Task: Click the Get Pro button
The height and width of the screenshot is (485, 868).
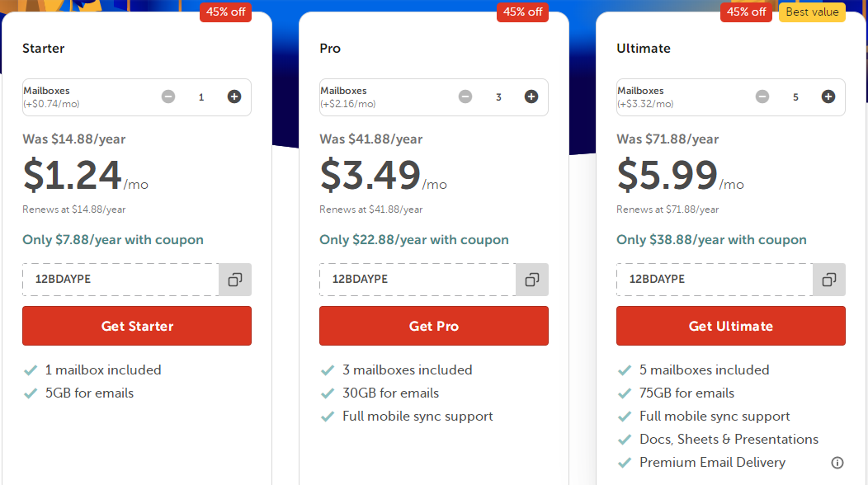Action: click(x=434, y=326)
